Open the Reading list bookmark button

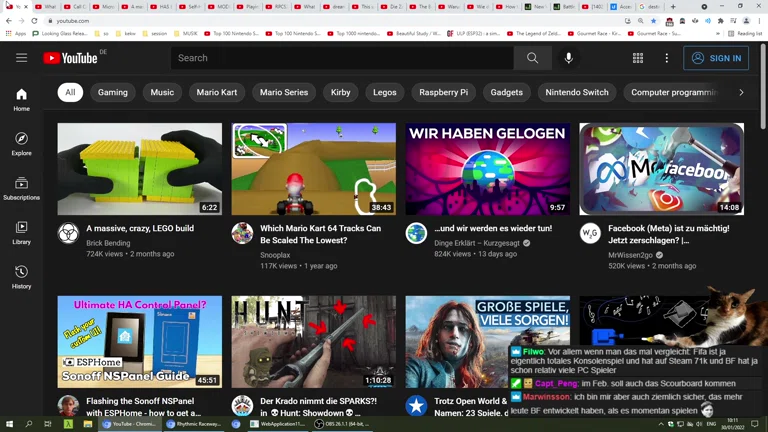tap(744, 34)
